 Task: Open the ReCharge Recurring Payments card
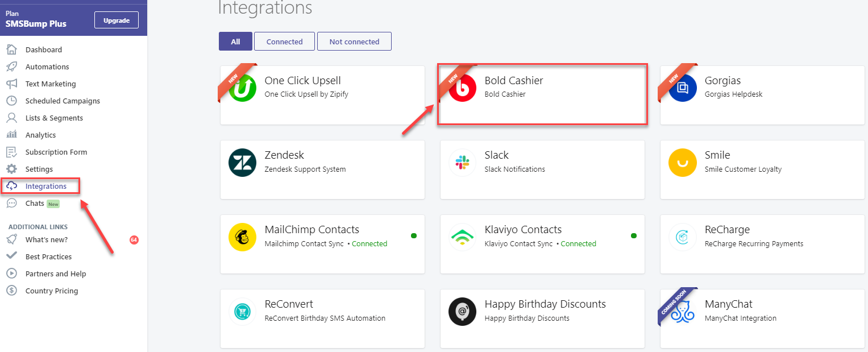click(x=762, y=244)
